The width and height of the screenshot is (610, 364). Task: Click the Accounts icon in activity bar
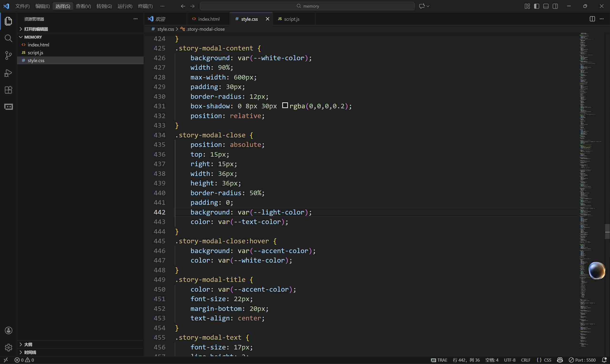click(8, 330)
